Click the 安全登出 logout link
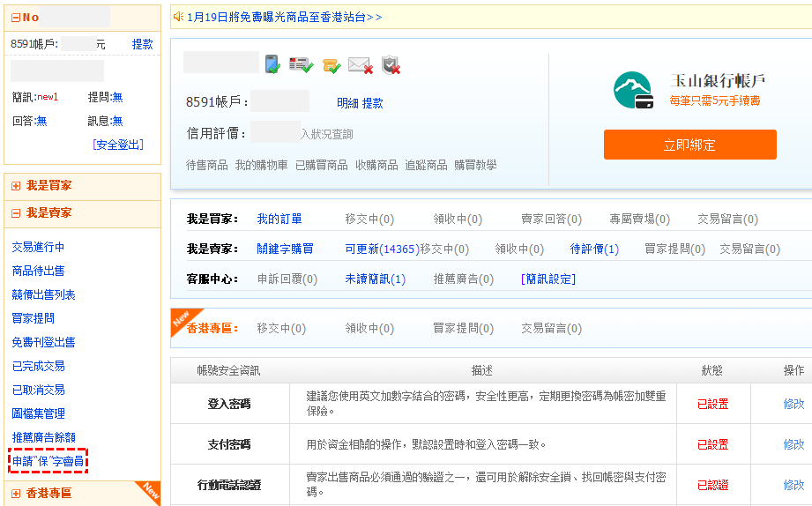 click(117, 145)
